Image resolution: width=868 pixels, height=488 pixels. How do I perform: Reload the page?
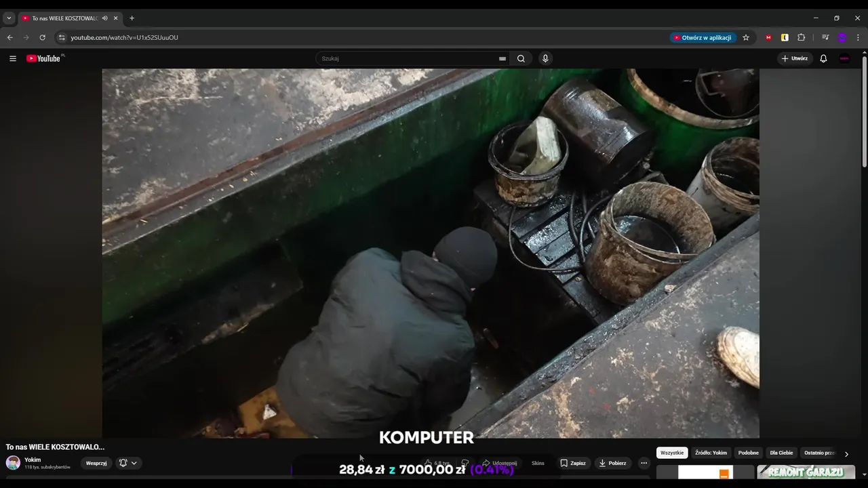pos(42,37)
